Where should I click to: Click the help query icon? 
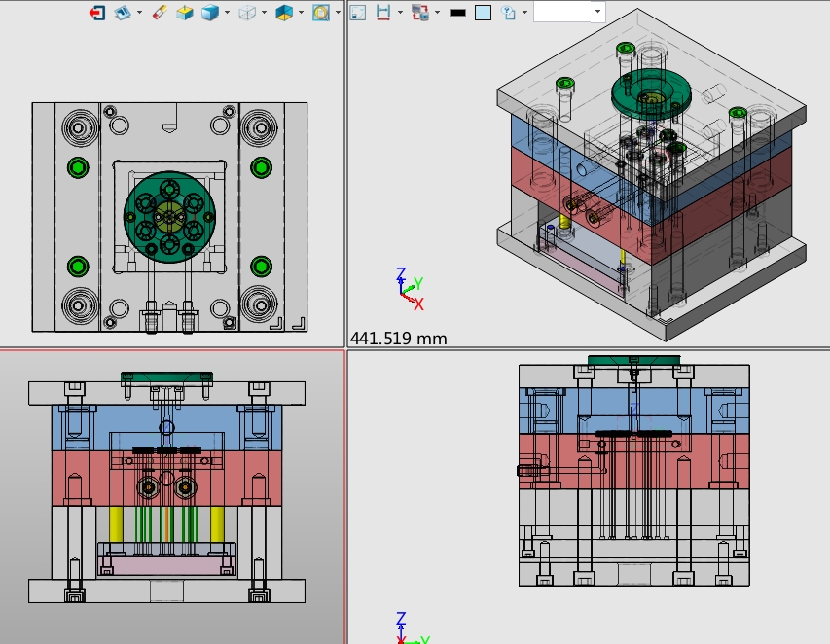pyautogui.click(x=508, y=13)
